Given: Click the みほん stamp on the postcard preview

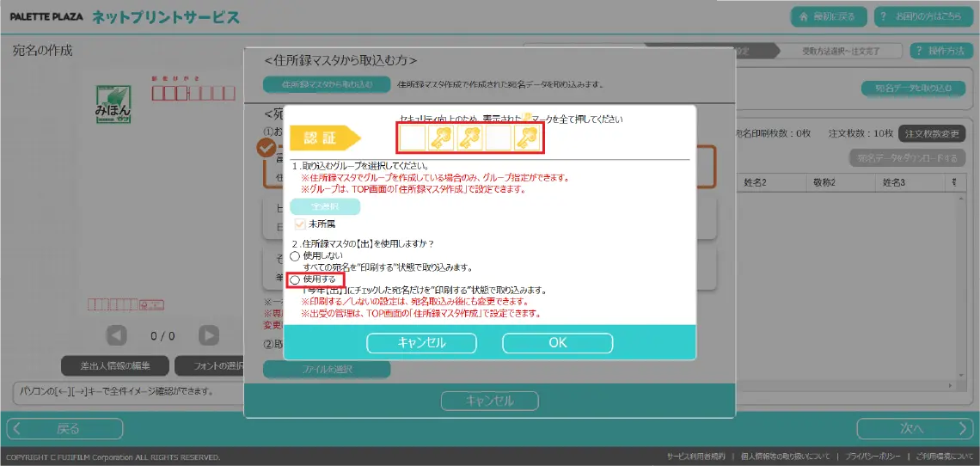Looking at the screenshot, I should [113, 104].
